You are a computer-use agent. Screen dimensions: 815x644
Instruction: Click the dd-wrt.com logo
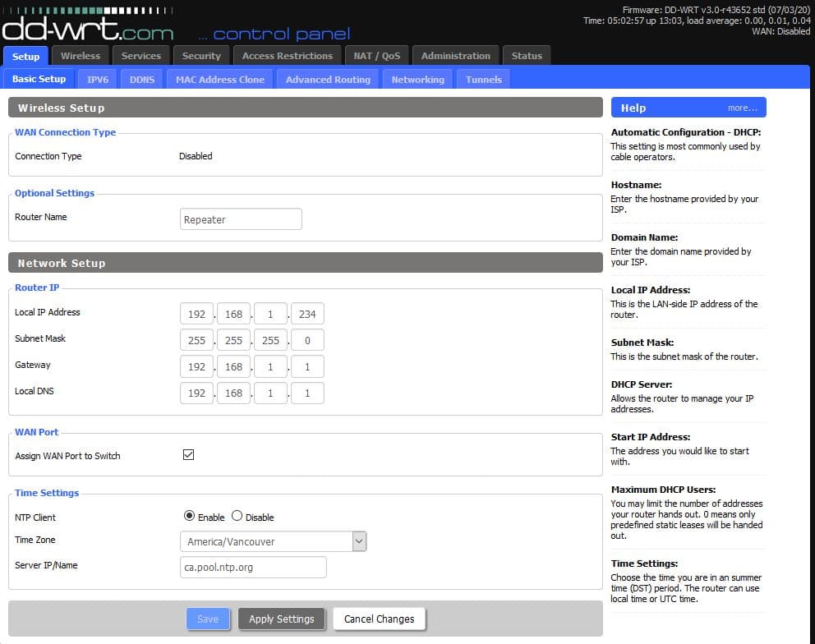88,29
